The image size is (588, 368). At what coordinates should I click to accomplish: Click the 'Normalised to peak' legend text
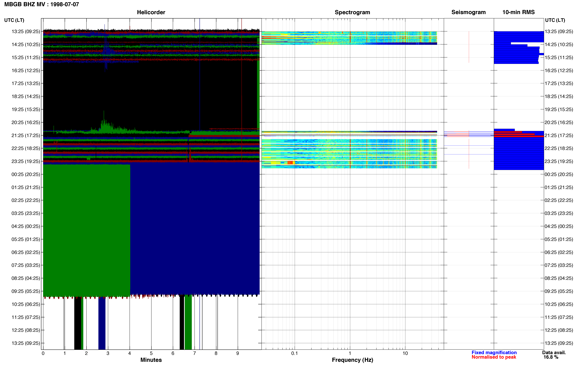point(494,357)
